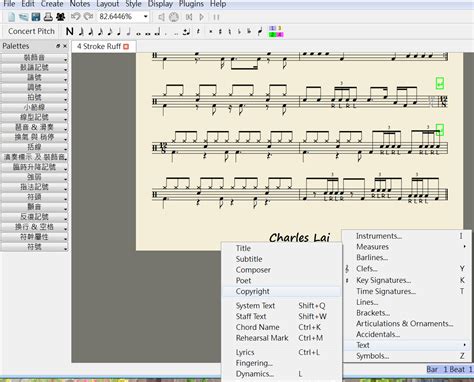
Task: Apply the double sharp accidental
Action: coord(211,31)
